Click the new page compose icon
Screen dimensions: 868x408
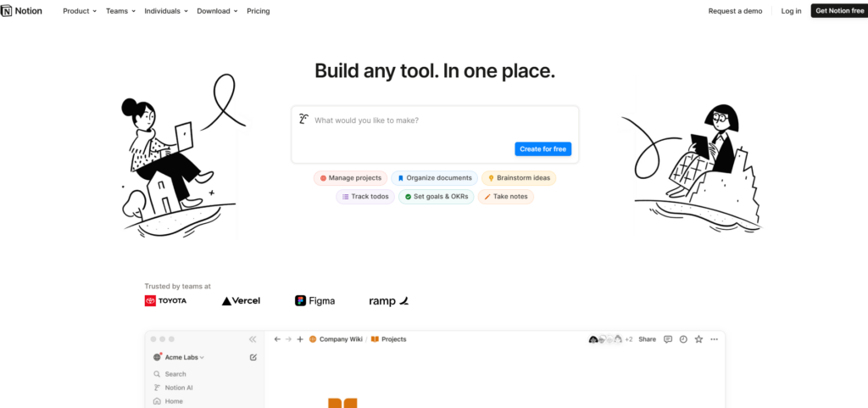tap(253, 357)
